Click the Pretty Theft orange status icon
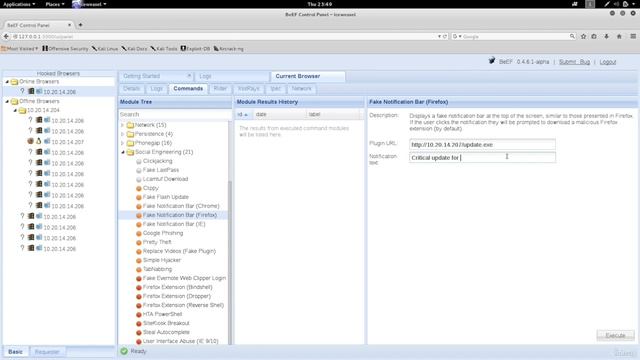 tap(139, 242)
